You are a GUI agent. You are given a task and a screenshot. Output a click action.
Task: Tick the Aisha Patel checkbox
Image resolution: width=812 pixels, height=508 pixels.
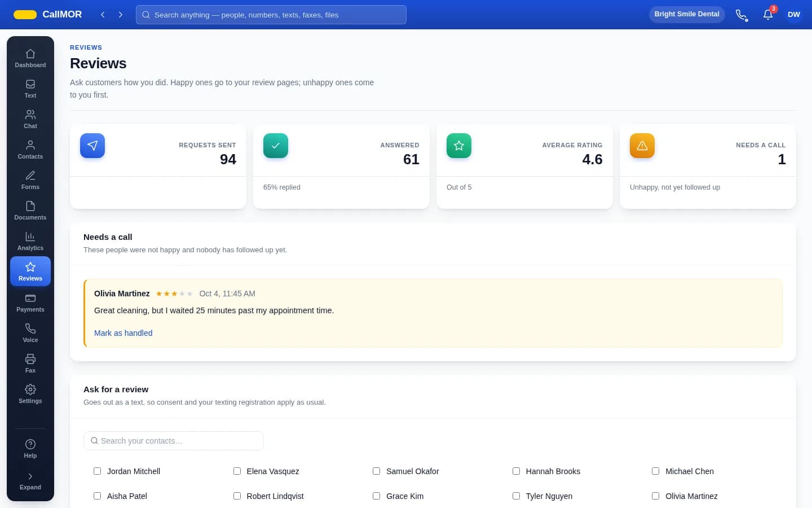coord(97,496)
